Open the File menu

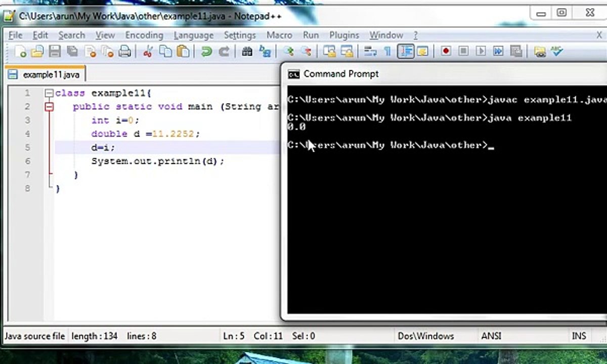point(16,35)
